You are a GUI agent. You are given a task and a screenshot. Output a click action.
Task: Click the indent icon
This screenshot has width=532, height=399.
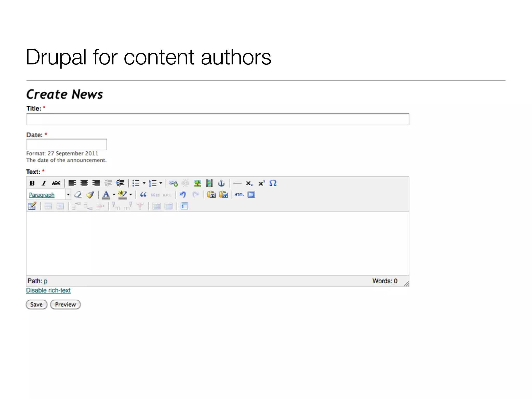pyautogui.click(x=120, y=183)
